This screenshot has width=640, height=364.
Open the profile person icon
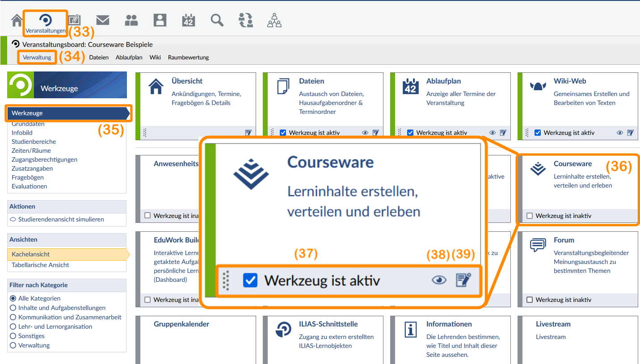(x=160, y=20)
